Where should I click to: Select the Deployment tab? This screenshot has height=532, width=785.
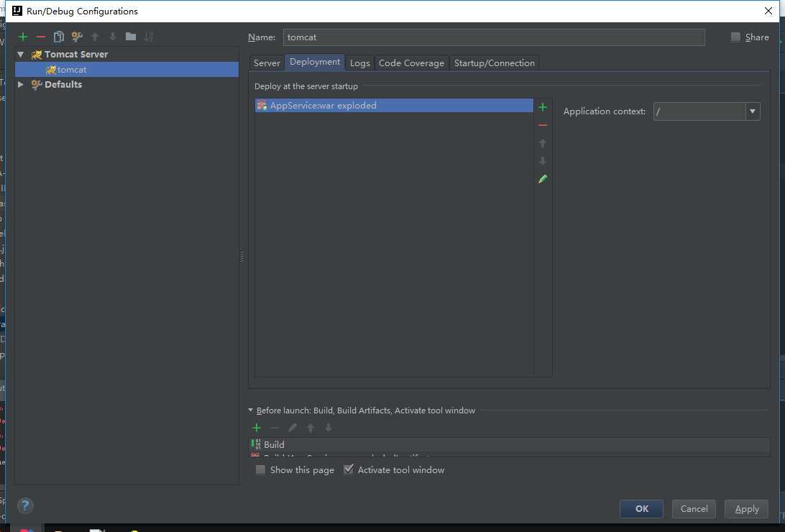click(315, 62)
